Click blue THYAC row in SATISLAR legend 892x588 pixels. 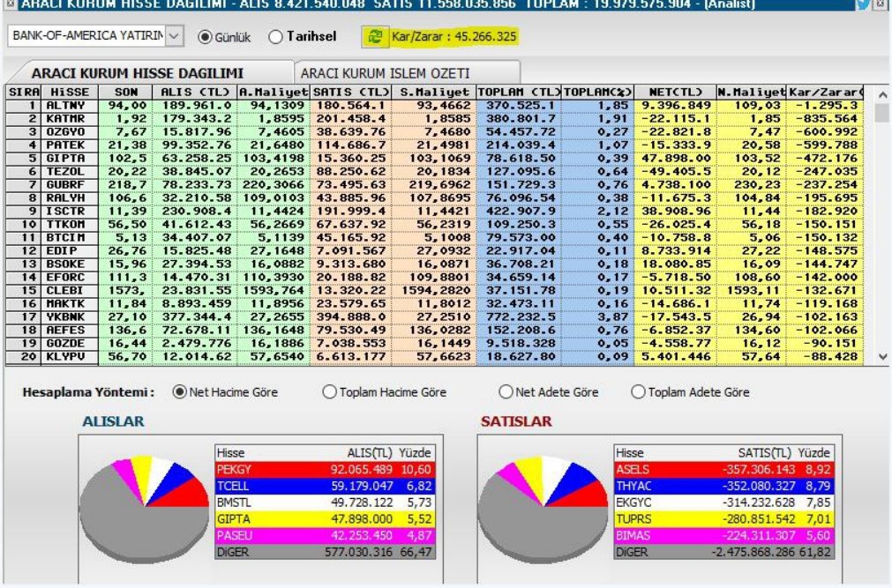(x=724, y=487)
